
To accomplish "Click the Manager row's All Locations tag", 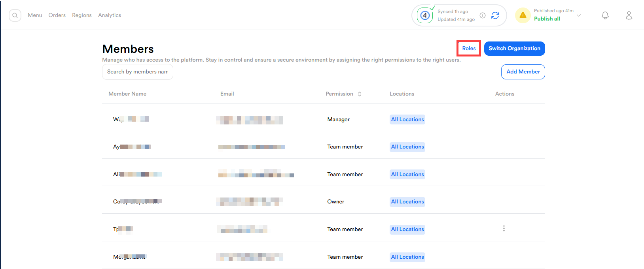I will tap(407, 120).
